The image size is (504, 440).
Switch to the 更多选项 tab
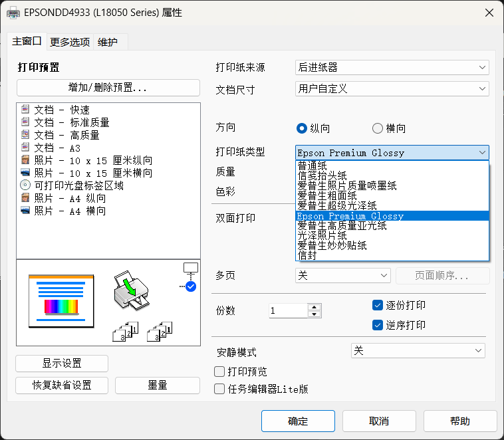[x=70, y=42]
